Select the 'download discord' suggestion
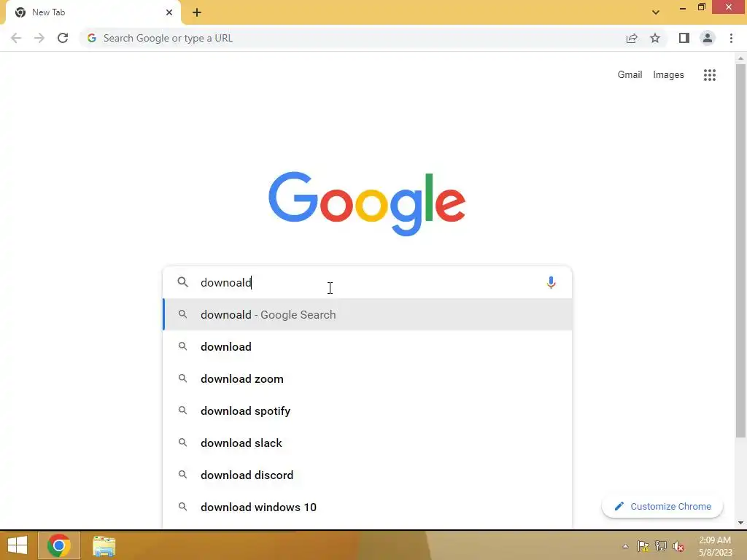 (367, 475)
